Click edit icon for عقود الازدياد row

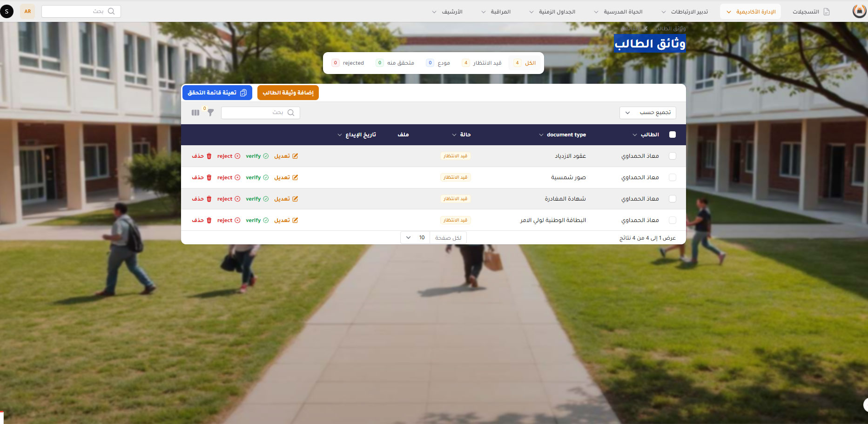[x=295, y=156]
